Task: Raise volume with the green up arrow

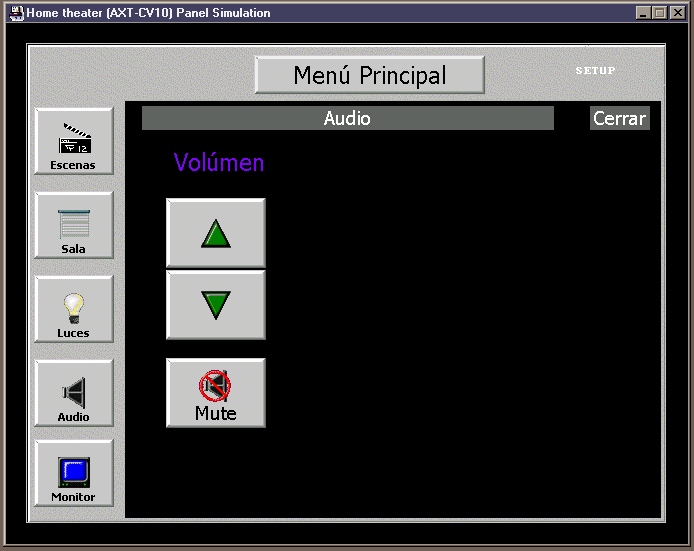Action: click(x=216, y=233)
